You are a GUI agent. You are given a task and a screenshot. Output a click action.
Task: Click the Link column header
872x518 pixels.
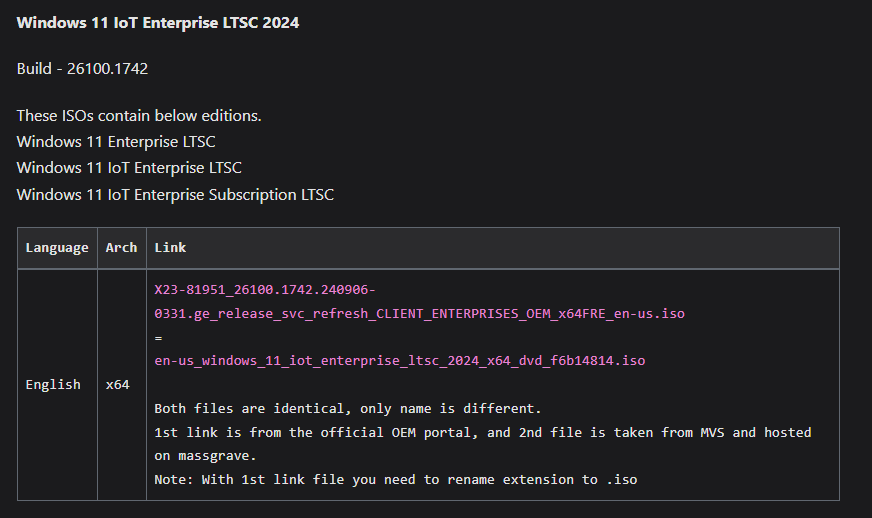coord(170,248)
